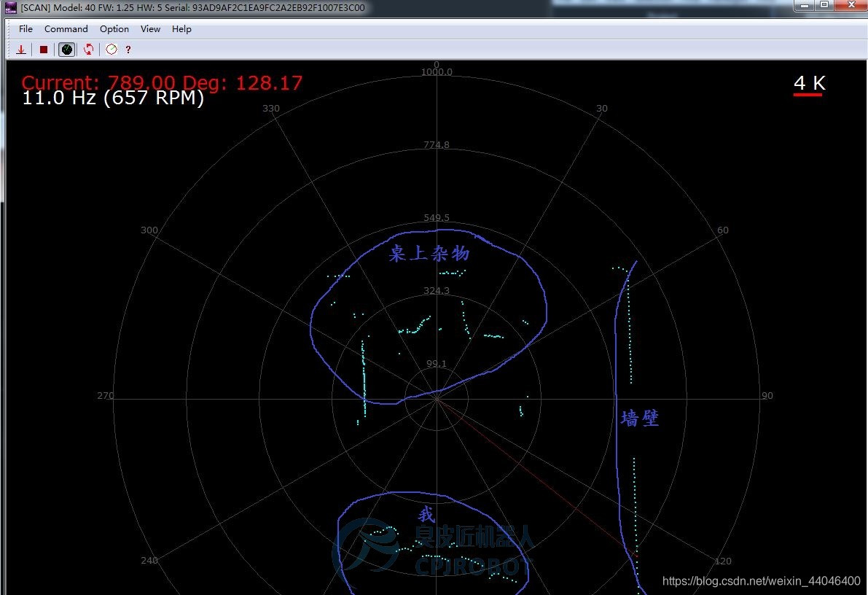The height and width of the screenshot is (595, 868).
Task: Stop scanning with the red square icon
Action: click(x=44, y=50)
